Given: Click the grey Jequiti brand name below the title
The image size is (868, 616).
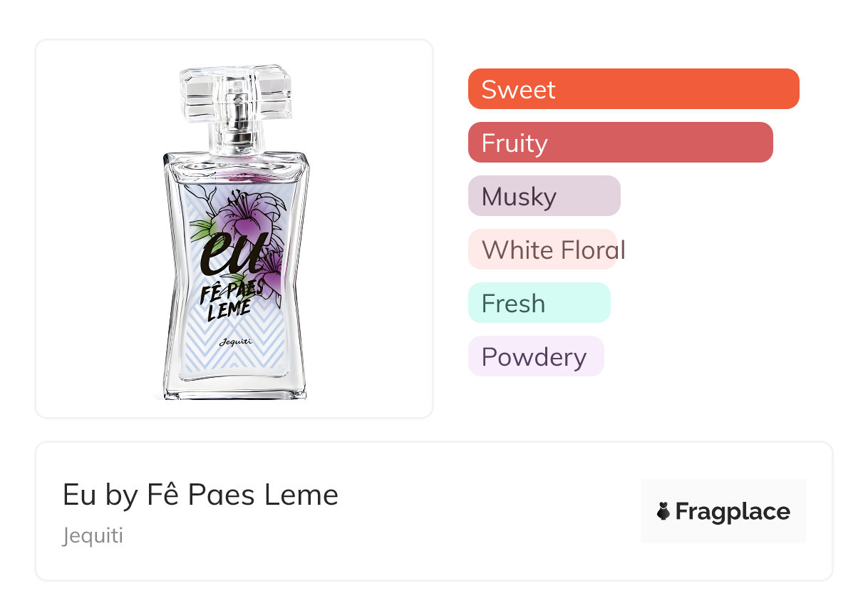Looking at the screenshot, I should 93,535.
